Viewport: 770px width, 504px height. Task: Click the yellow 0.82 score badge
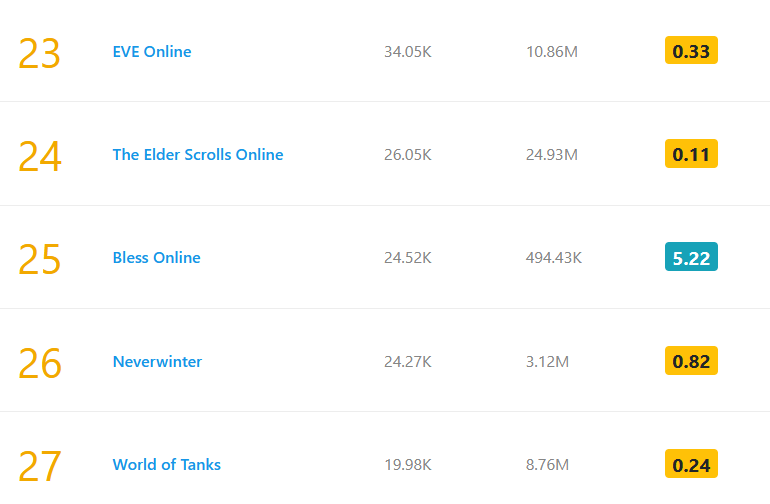[691, 361]
